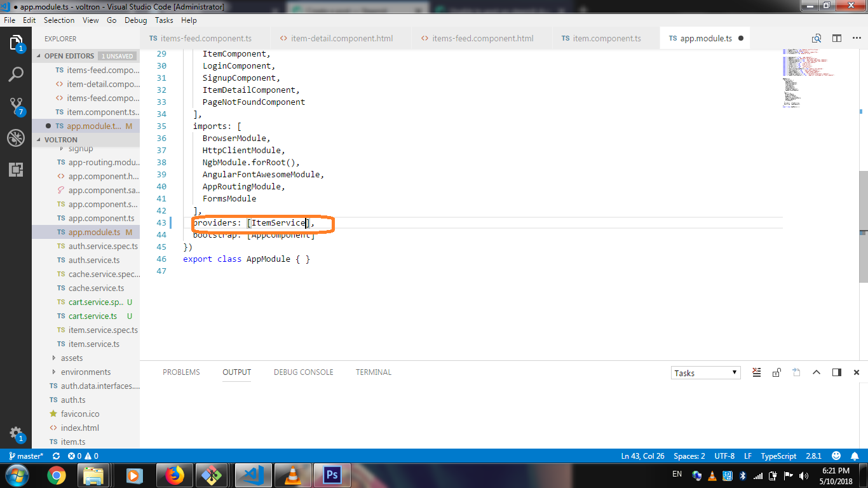This screenshot has height=488, width=868.
Task: Switch to the DEBUG CONSOLE panel tab
Action: 303,372
